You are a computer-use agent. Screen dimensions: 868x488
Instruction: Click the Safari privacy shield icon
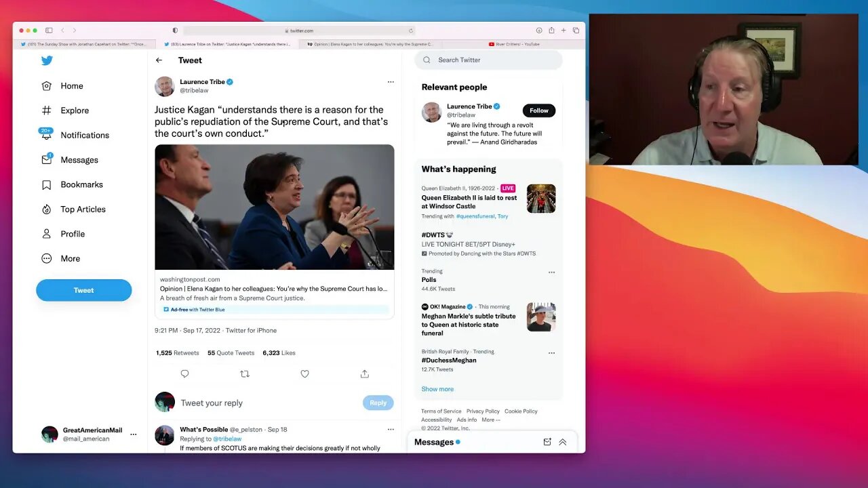tap(175, 30)
